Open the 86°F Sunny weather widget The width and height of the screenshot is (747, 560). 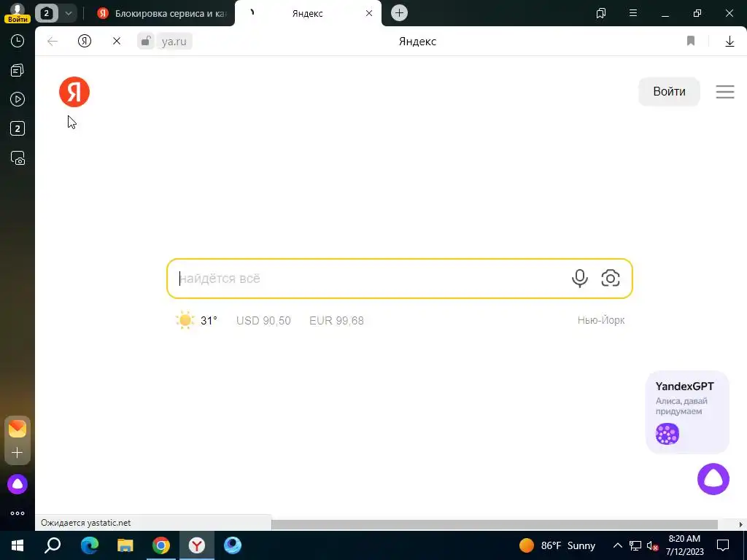pos(557,545)
